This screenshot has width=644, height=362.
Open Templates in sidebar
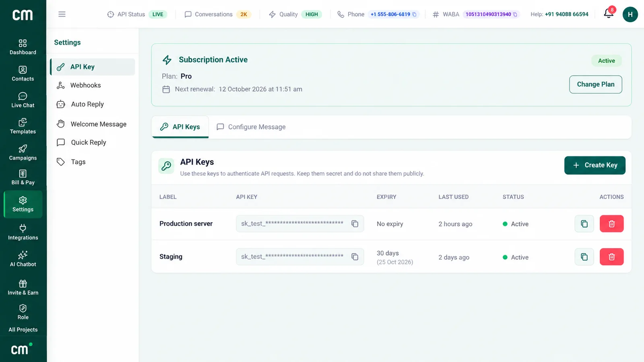click(23, 126)
